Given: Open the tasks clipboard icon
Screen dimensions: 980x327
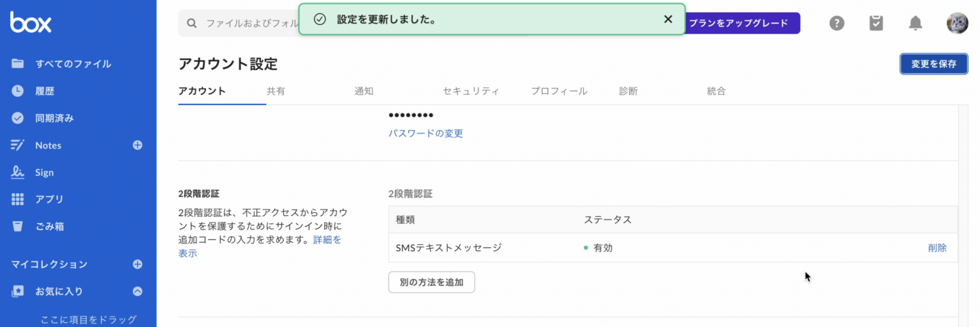Looking at the screenshot, I should [x=876, y=24].
